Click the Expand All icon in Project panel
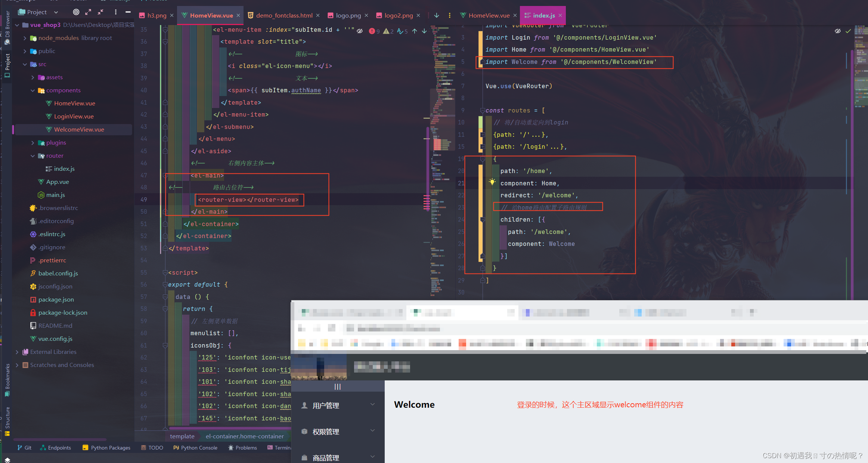The width and height of the screenshot is (868, 463). pyautogui.click(x=88, y=12)
